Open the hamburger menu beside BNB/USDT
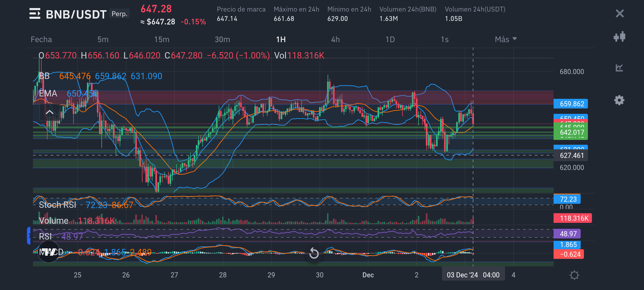644x290 pixels. [35, 14]
